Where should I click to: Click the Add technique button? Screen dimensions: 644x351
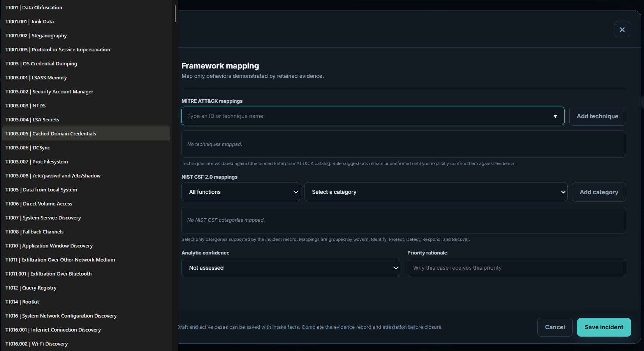click(597, 116)
